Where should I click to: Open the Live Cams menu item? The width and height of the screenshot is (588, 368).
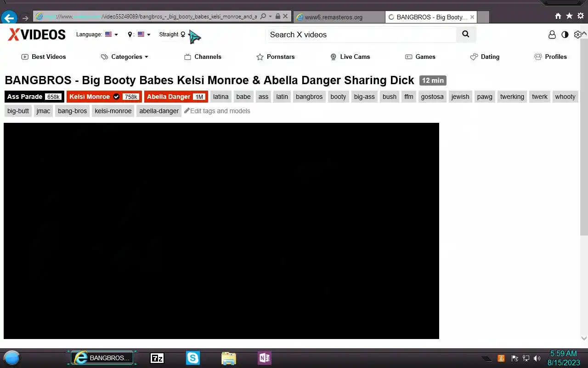click(x=350, y=57)
